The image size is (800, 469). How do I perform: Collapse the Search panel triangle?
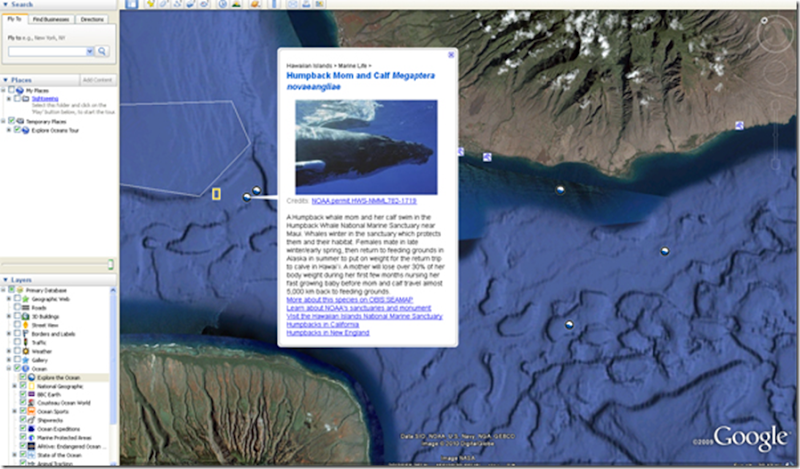pos(6,5)
